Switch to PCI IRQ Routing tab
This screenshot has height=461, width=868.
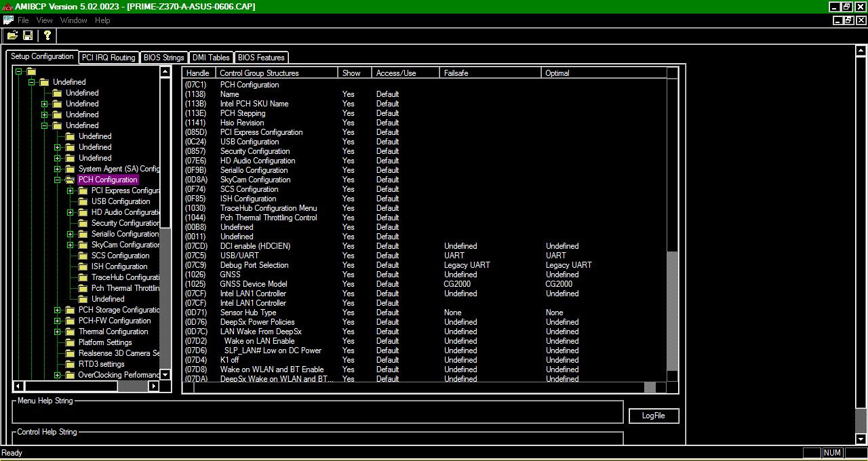point(108,58)
